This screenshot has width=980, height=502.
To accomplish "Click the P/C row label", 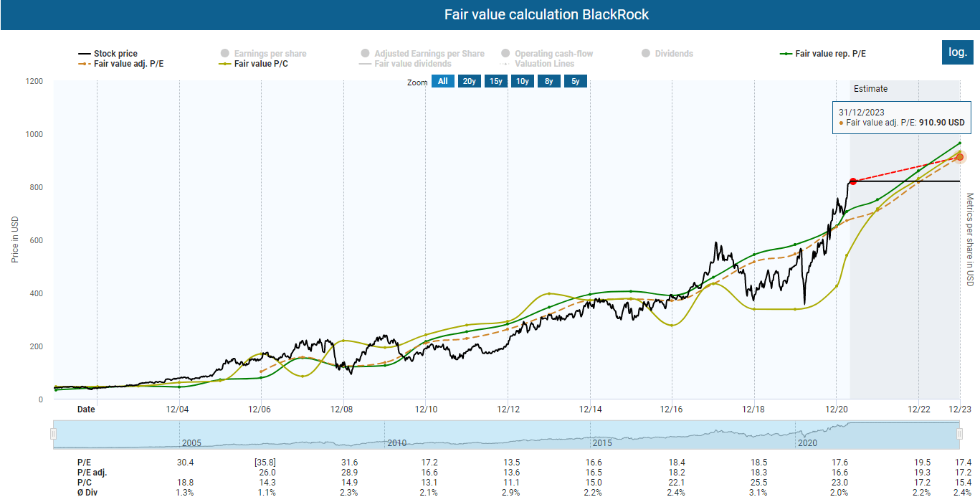I will [x=84, y=483].
